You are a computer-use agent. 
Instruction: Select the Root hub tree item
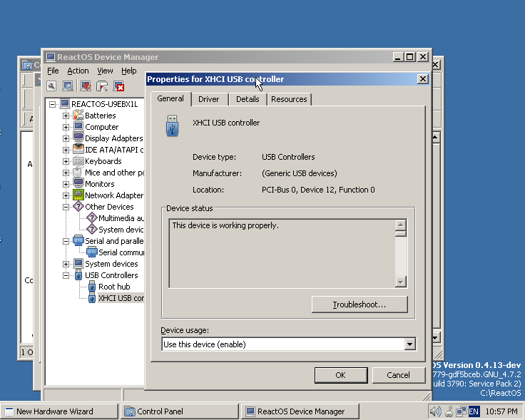point(114,287)
